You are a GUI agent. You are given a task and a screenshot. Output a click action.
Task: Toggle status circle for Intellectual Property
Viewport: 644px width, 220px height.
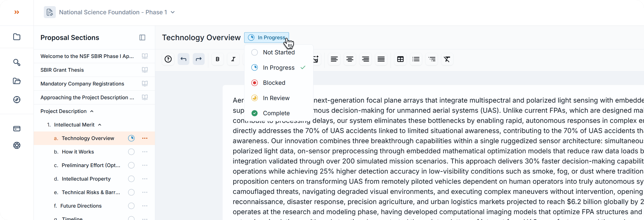point(131,179)
